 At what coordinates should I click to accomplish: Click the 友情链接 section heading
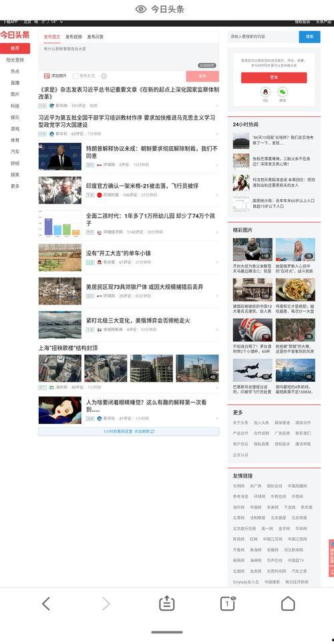(242, 476)
